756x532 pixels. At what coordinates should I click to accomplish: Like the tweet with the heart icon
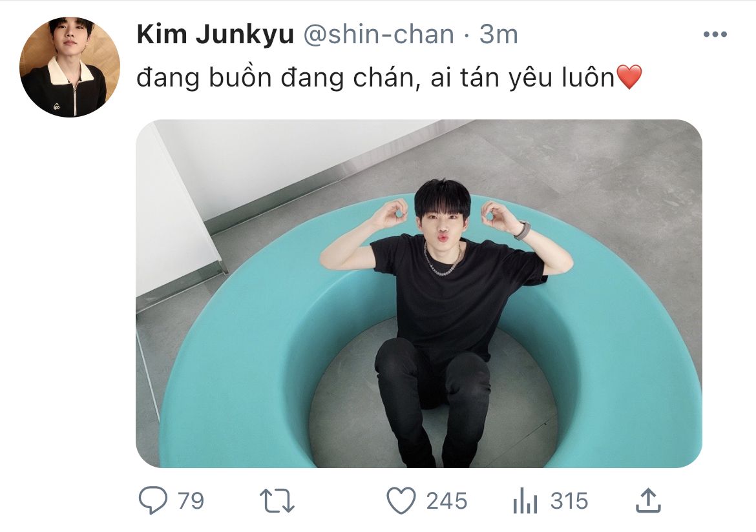point(401,500)
